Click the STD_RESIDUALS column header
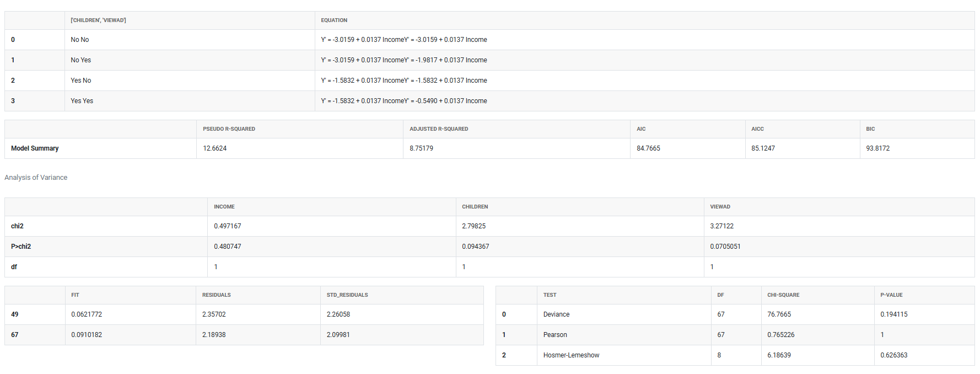980x374 pixels. 347,295
